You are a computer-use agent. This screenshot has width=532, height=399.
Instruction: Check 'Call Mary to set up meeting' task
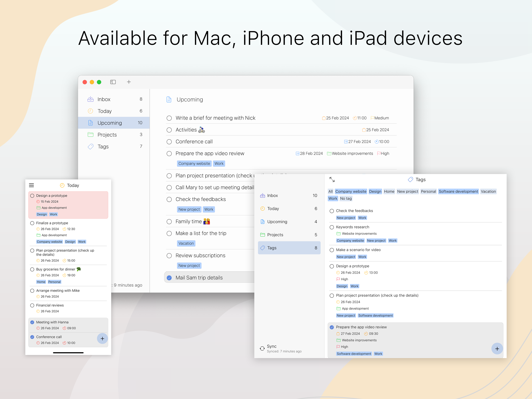(x=169, y=187)
